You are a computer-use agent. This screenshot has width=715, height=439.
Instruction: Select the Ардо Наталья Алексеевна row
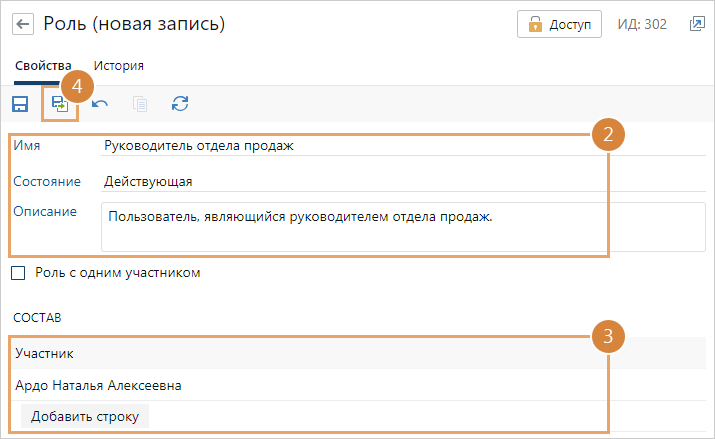pos(99,385)
